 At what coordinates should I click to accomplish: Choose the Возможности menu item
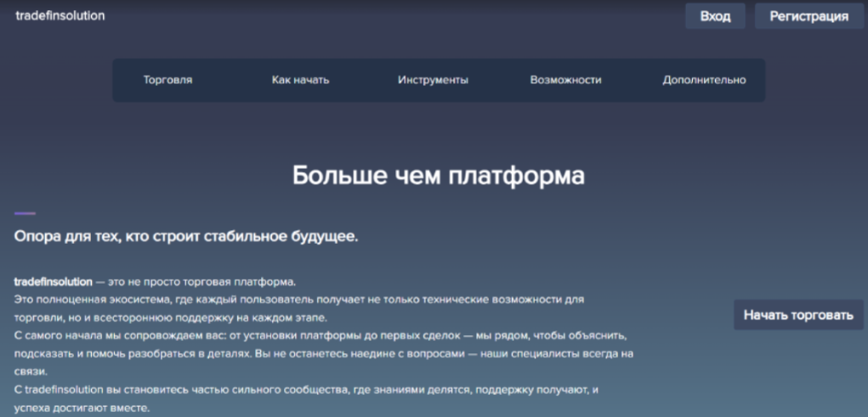(x=565, y=80)
